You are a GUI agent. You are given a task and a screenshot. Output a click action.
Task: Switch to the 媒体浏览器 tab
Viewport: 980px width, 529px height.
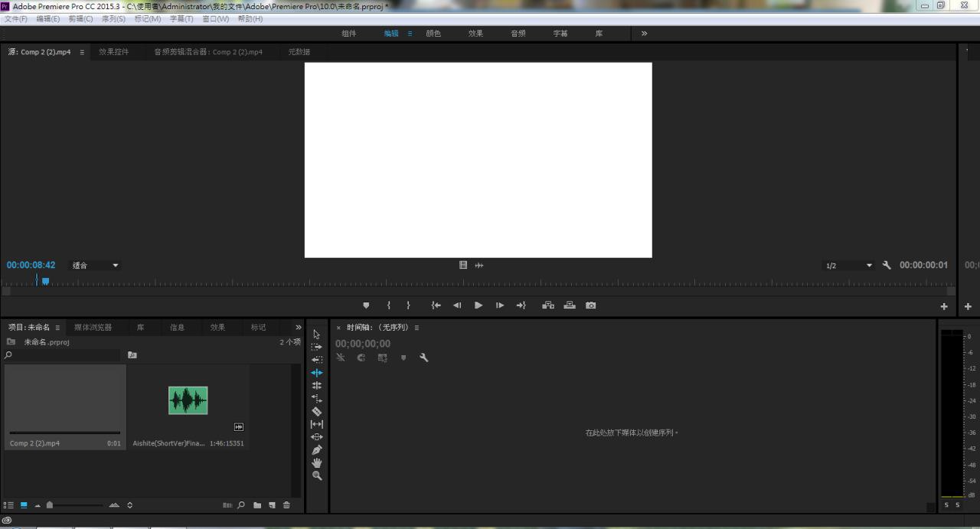click(93, 328)
